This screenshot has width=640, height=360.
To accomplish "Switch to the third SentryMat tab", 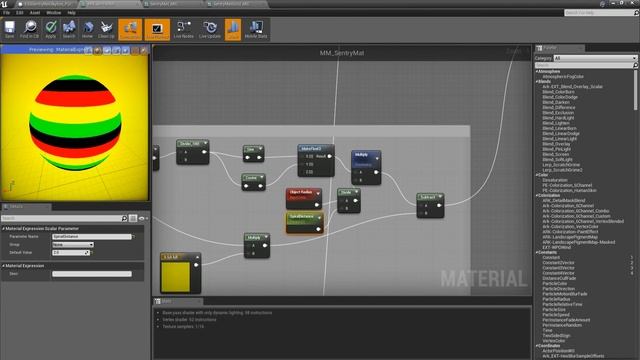I will pos(173,4).
